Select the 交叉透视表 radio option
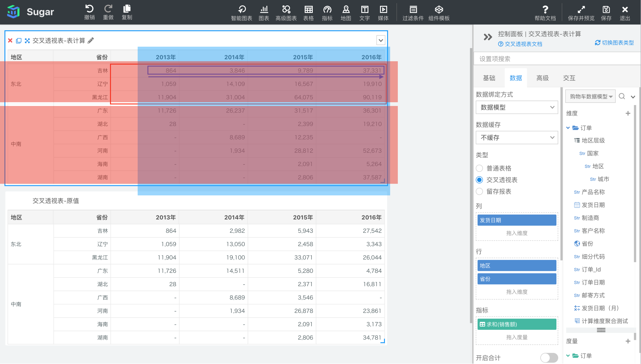The image size is (641, 364). point(479,180)
